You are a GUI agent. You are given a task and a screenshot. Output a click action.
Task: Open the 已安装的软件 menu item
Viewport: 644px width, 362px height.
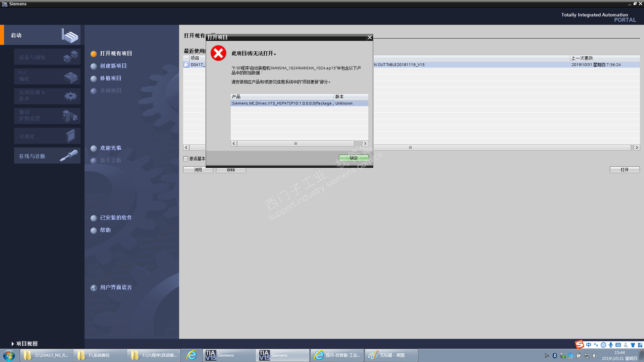[x=116, y=218]
